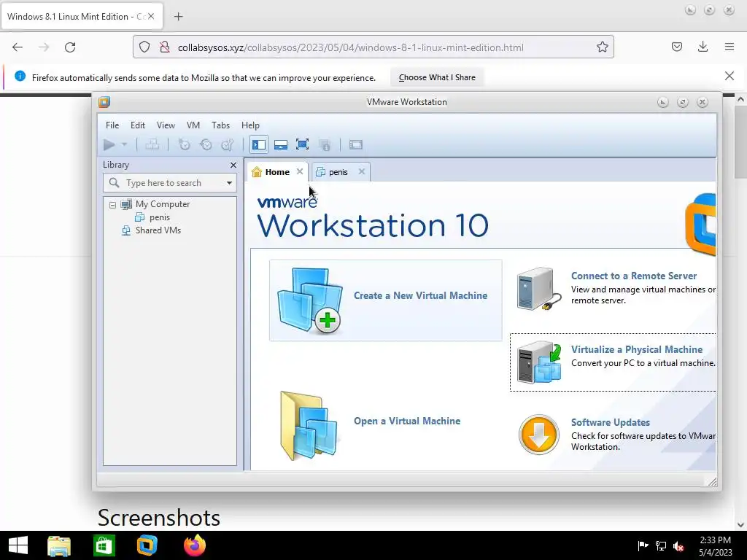This screenshot has width=747, height=560.
Task: Open the Edit menu in VMware
Action: (138, 125)
